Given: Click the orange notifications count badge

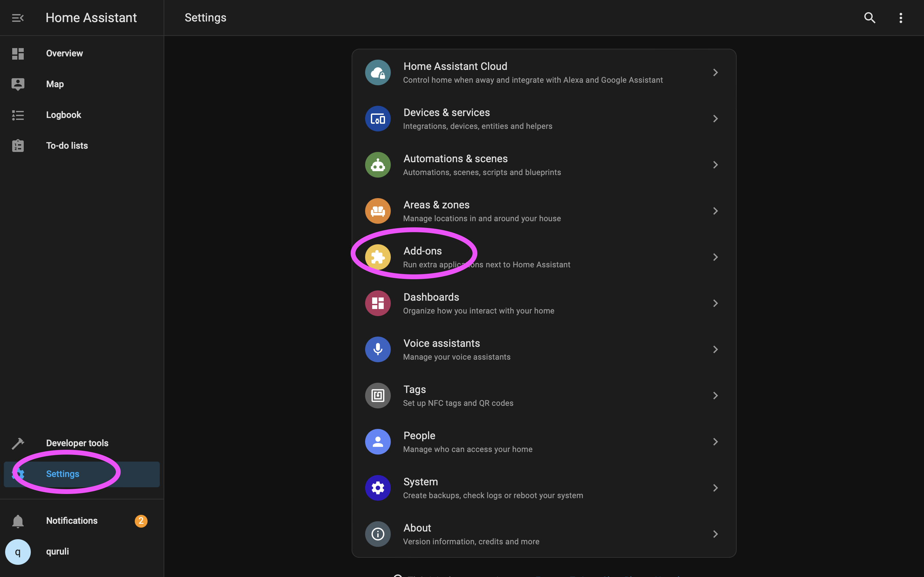Looking at the screenshot, I should (141, 521).
